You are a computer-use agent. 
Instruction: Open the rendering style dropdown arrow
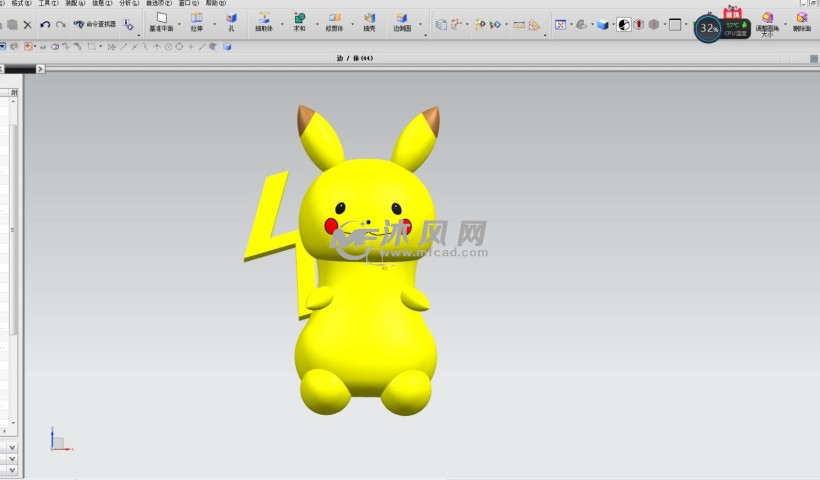click(613, 25)
